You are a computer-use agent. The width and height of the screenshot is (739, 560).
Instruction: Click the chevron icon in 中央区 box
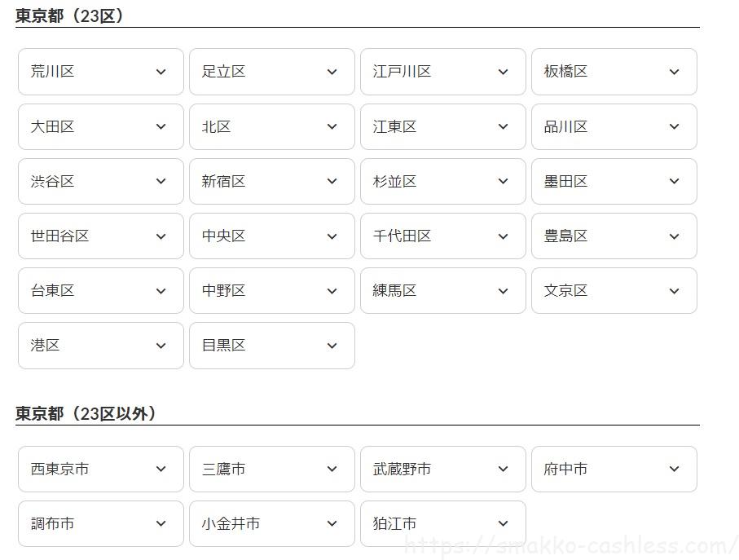click(x=332, y=236)
